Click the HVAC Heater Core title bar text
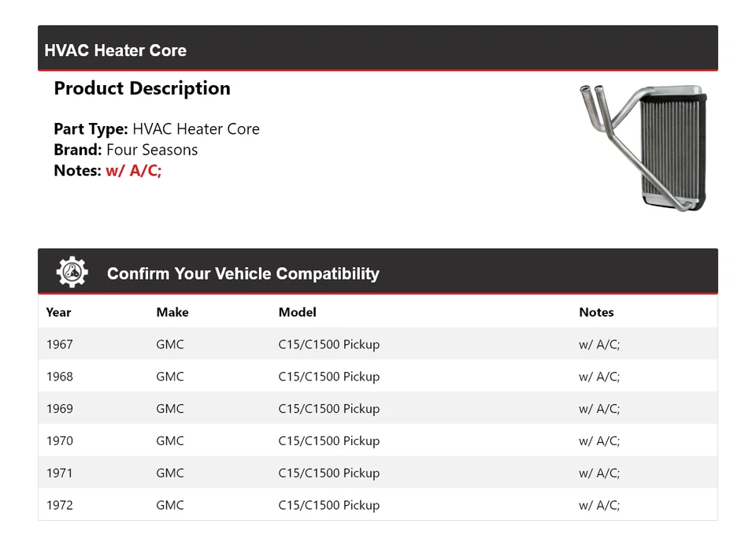Viewport: 756px width, 546px height. coord(116,50)
